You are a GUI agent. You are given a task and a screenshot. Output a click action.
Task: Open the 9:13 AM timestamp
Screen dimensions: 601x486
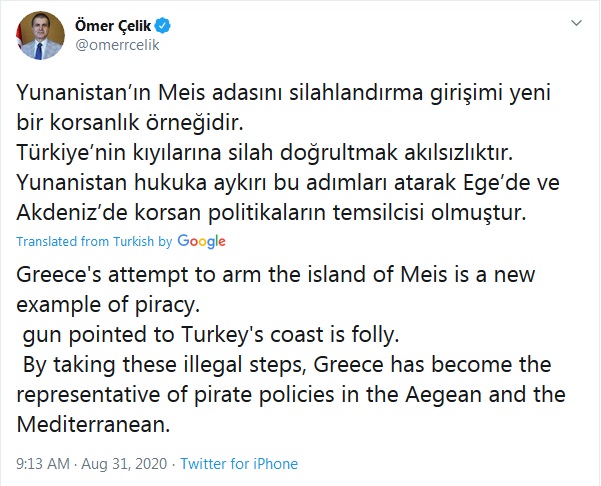(x=40, y=464)
